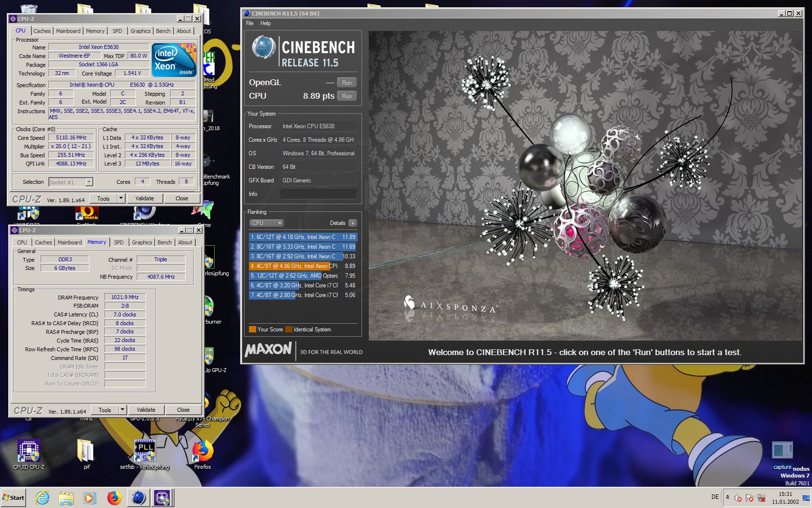The width and height of the screenshot is (812, 508).
Task: Open Graphics tab in top CPU-Z window
Action: click(x=141, y=31)
